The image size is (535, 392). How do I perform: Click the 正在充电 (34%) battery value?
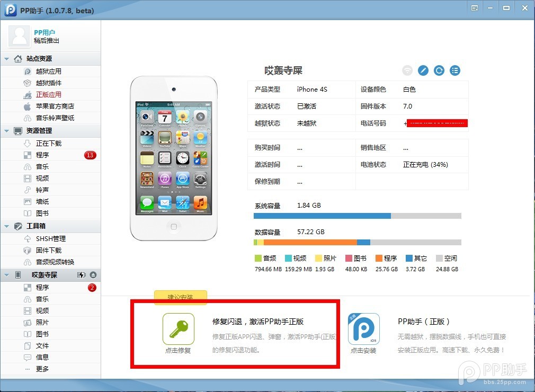(x=425, y=164)
